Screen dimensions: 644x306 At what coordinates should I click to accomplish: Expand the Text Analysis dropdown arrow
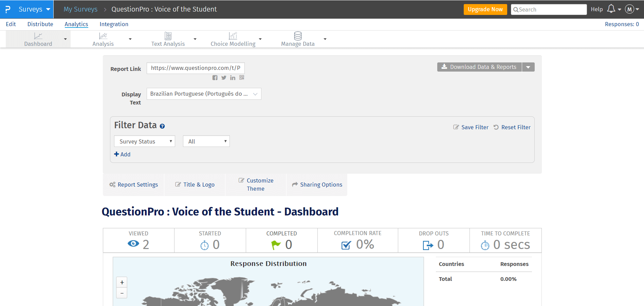(x=195, y=39)
